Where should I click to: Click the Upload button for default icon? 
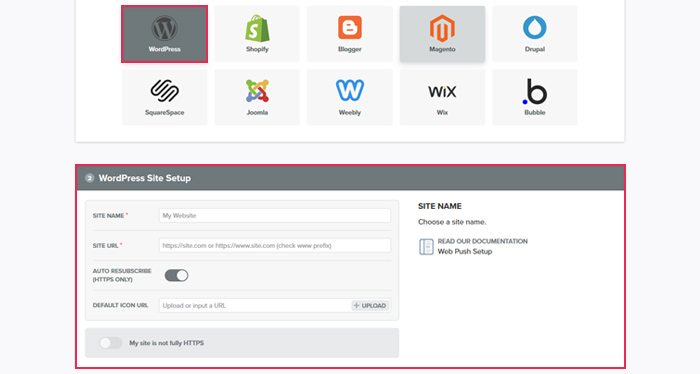pos(370,305)
